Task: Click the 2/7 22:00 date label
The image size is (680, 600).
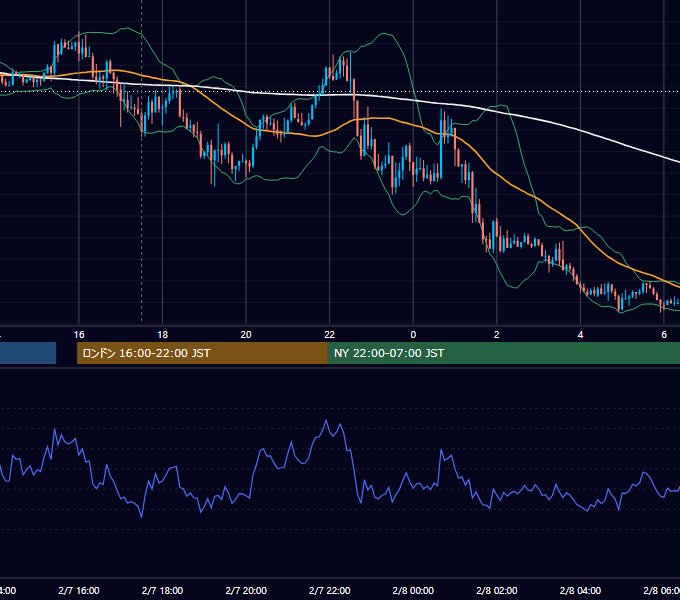Action: (x=330, y=590)
